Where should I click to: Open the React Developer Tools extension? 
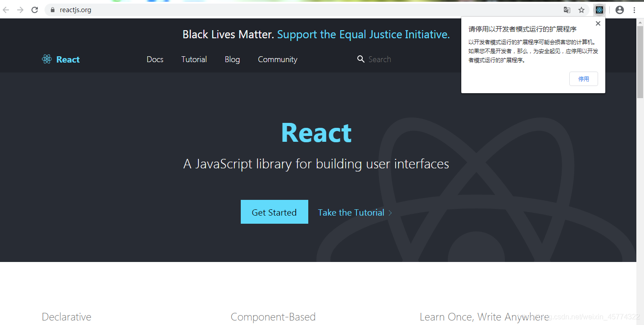(599, 10)
